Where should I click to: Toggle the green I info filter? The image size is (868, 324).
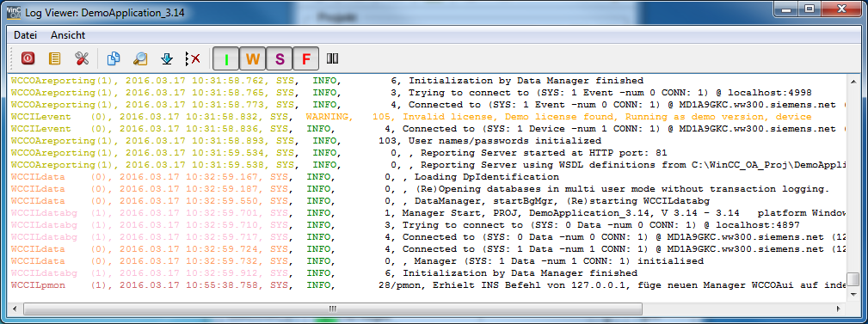(226, 58)
